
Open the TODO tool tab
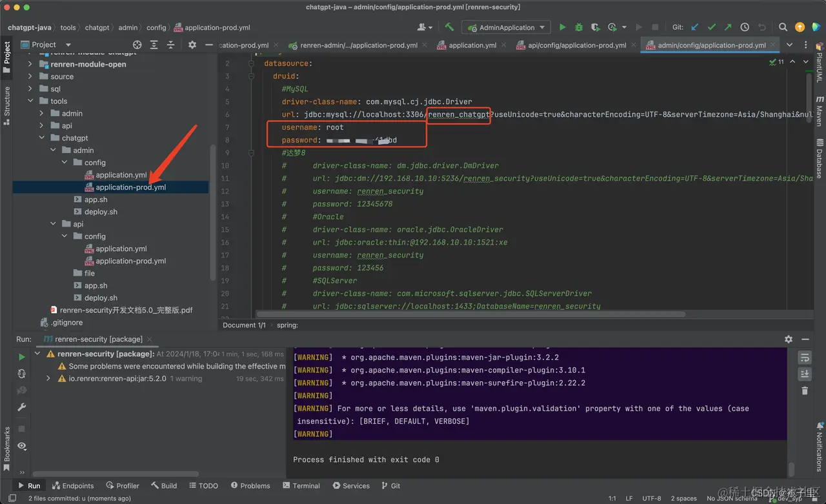click(x=203, y=486)
